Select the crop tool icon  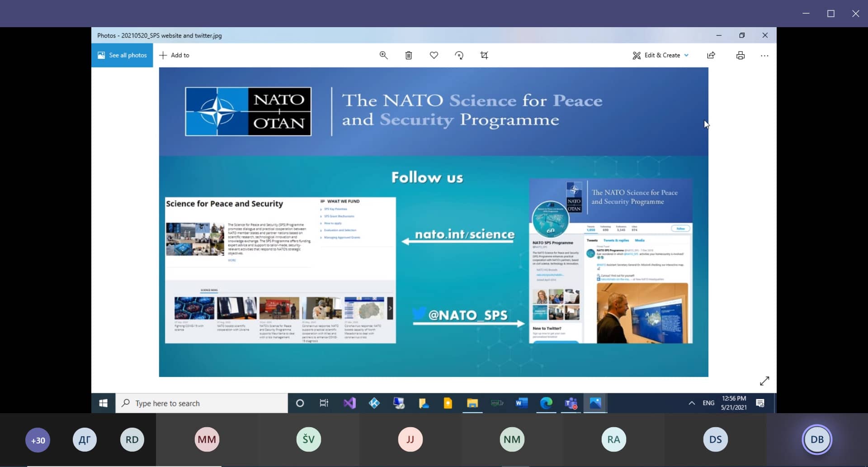484,55
